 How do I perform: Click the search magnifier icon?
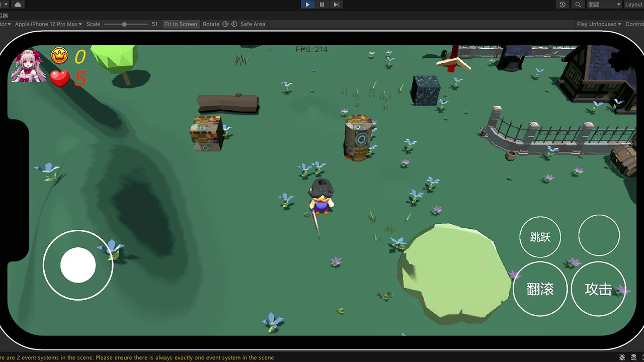578,5
